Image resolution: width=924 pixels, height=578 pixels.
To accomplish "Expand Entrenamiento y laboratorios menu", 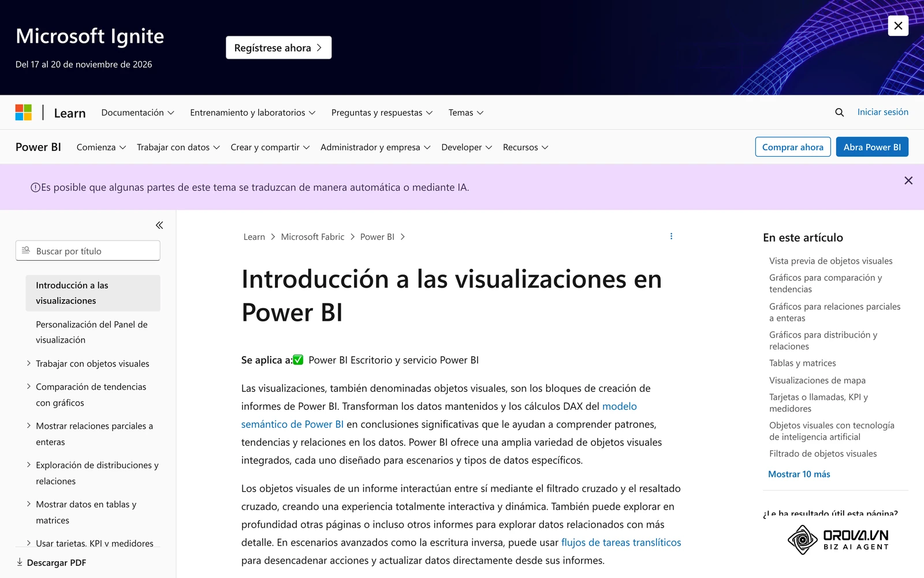I will click(253, 112).
